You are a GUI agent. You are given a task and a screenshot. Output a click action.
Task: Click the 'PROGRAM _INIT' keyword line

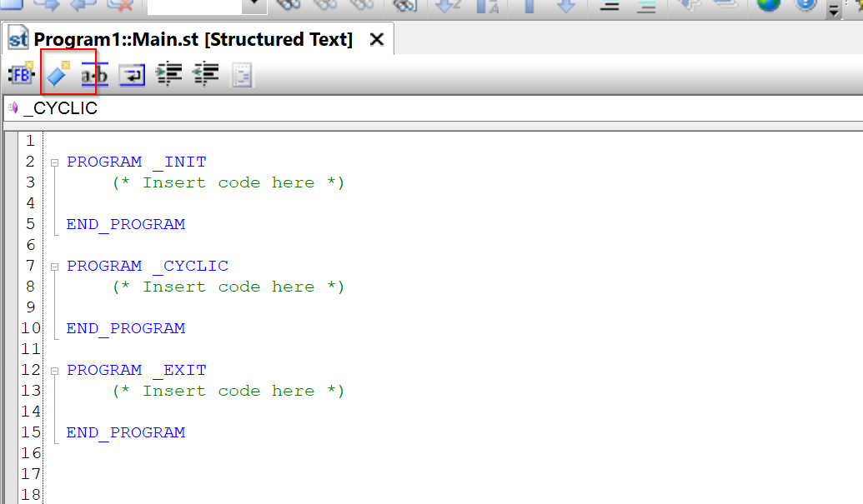point(137,162)
